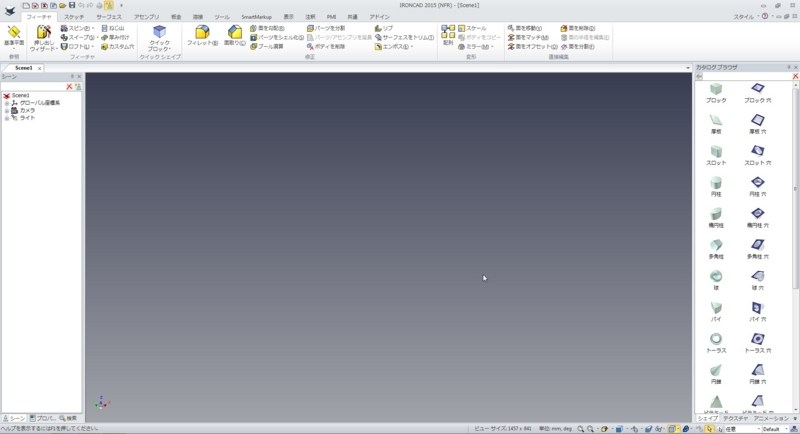
Task: Toggle highlighted view box icon in status bar
Action: tap(672, 429)
